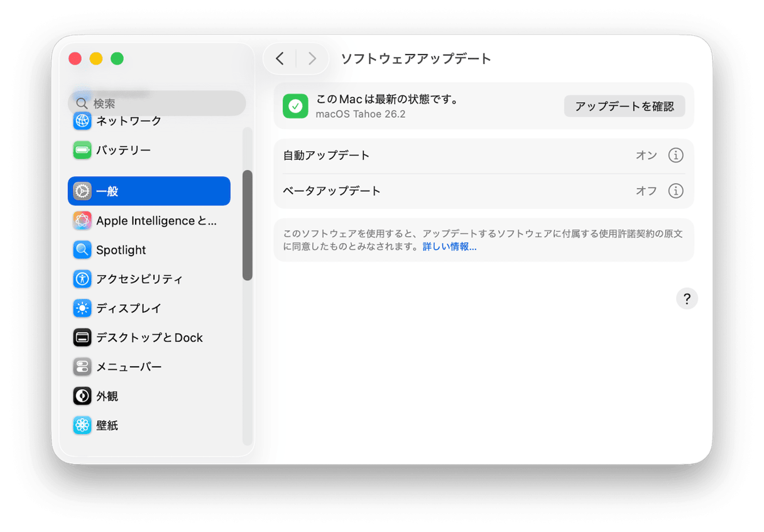The image size is (764, 532).
Task: Click the green up-to-date checkmark badge
Action: (x=295, y=106)
